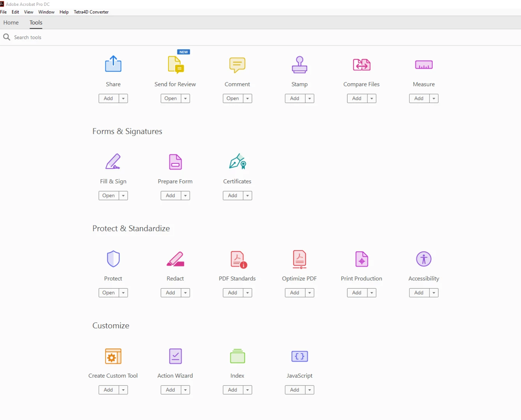Add the Action Wizard tool

pyautogui.click(x=171, y=390)
